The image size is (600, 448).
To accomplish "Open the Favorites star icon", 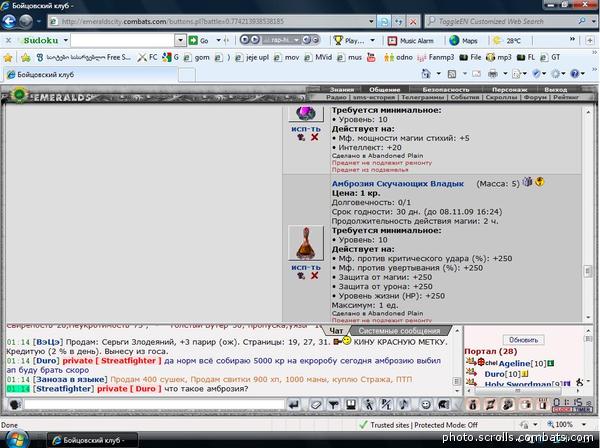I will (x=8, y=57).
